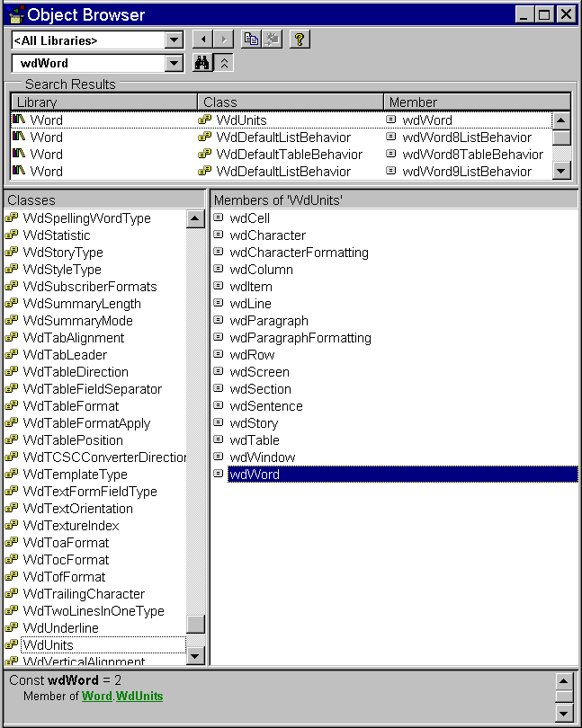Viewport: 582px width, 728px height.
Task: Click the Go Forward arrow button
Action: click(224, 40)
